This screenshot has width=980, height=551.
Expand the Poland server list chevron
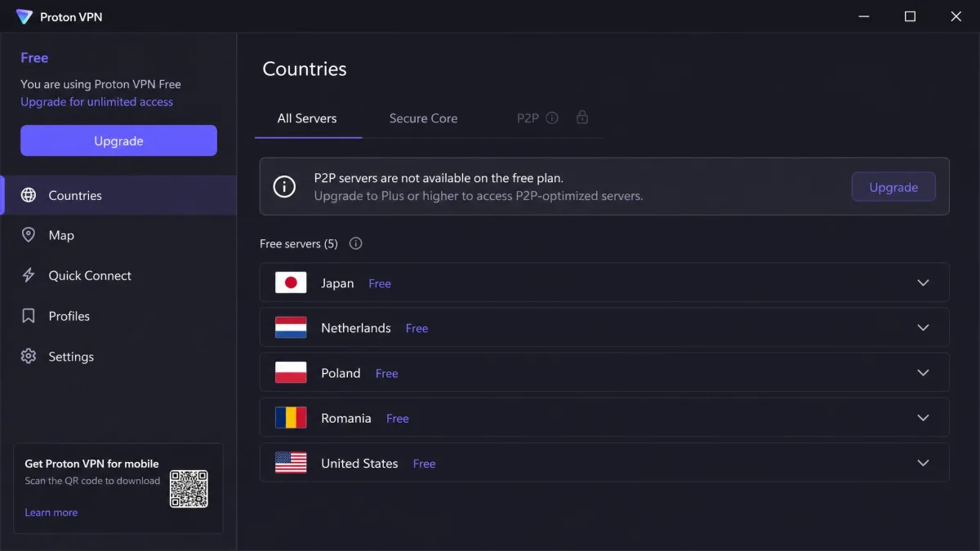[x=923, y=373]
